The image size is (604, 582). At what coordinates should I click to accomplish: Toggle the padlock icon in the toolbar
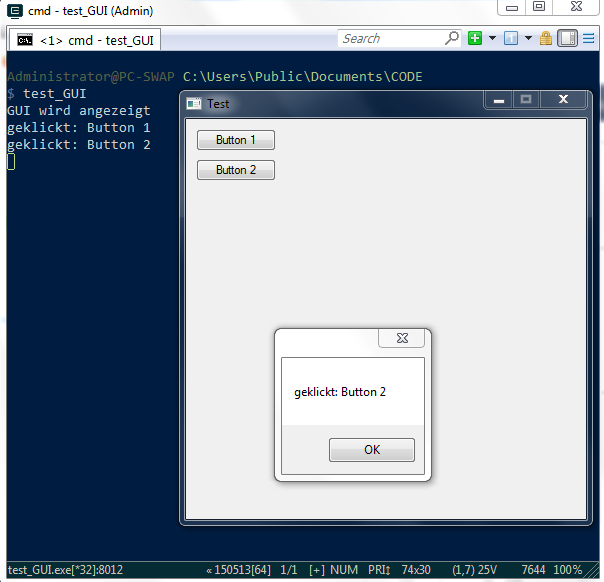point(546,39)
